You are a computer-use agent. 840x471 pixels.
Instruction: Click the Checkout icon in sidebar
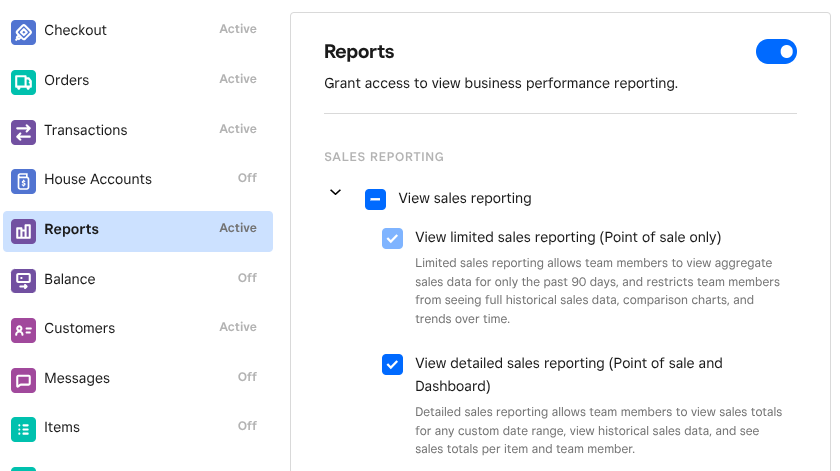click(23, 32)
